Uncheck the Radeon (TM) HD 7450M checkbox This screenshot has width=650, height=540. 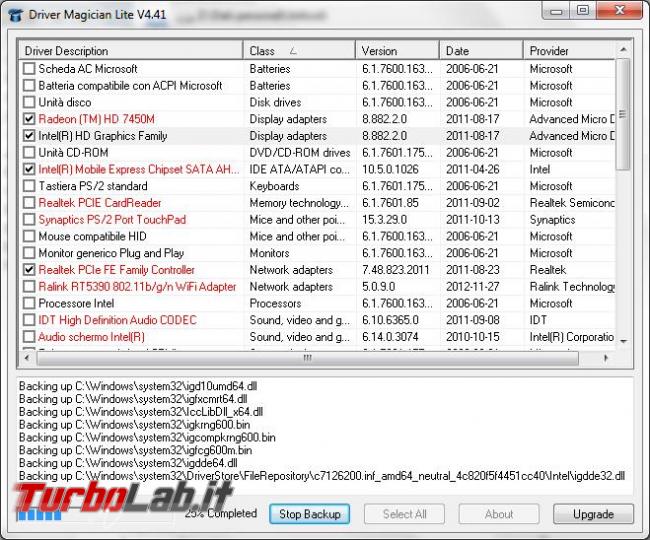click(x=29, y=119)
